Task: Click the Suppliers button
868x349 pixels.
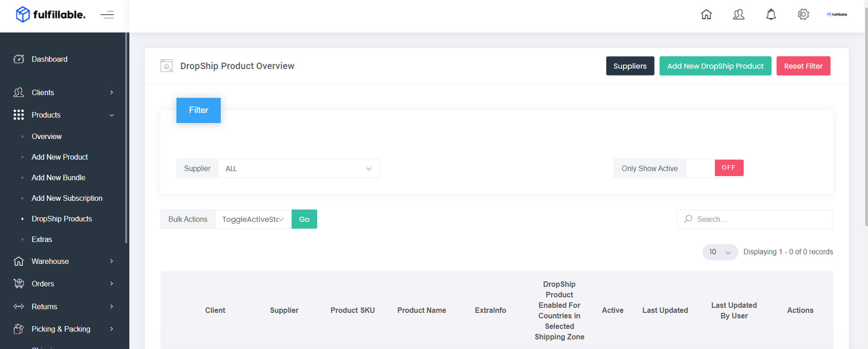Action: 630,66
